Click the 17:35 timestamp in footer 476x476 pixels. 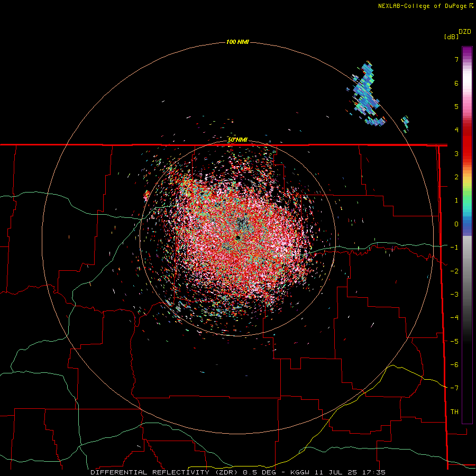pos(374,472)
